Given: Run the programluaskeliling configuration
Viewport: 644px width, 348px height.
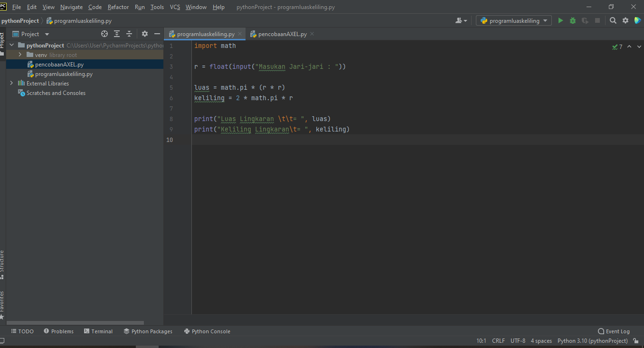Looking at the screenshot, I should point(560,20).
